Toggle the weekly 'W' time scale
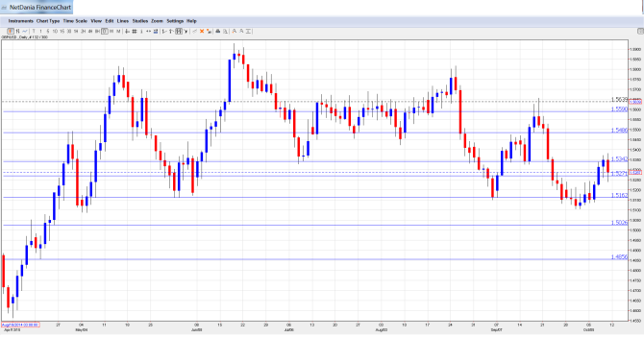644x362 pixels. [x=111, y=31]
